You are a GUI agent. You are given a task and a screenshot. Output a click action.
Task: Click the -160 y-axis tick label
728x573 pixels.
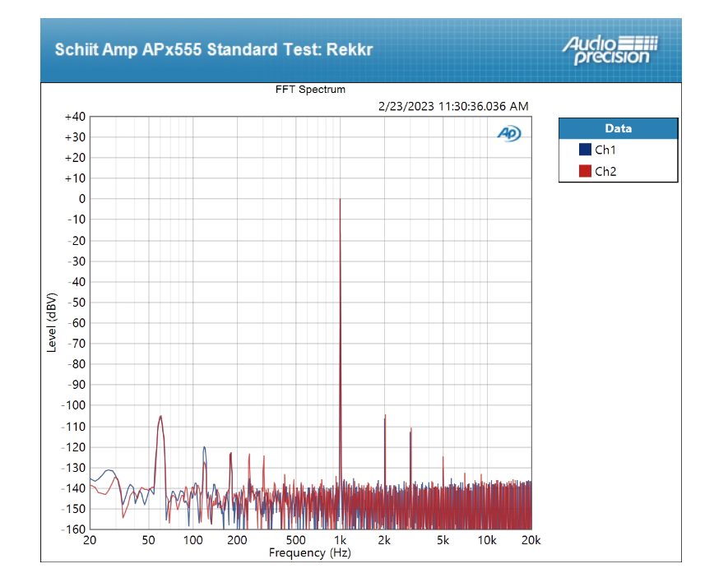(73, 529)
